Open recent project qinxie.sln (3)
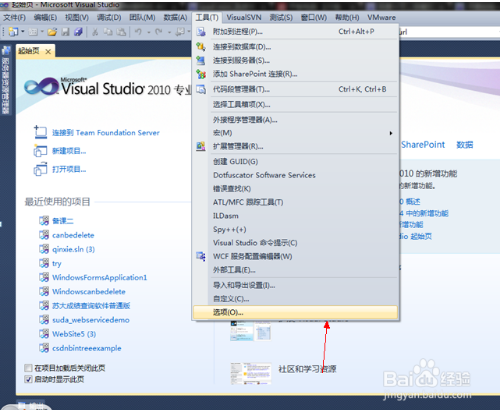 coord(73,249)
